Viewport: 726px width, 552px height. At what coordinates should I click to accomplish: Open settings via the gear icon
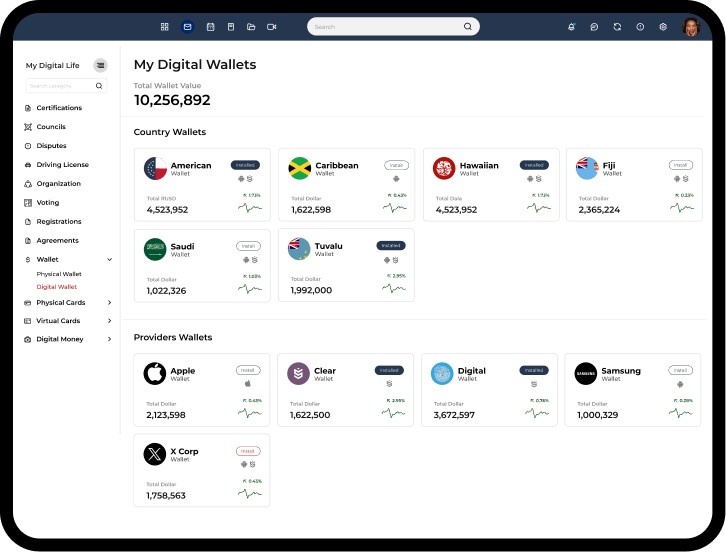pyautogui.click(x=663, y=27)
